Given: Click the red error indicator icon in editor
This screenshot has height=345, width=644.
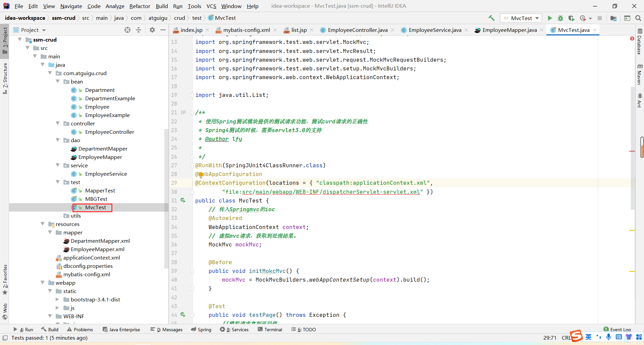Looking at the screenshot, I should pos(632,39).
